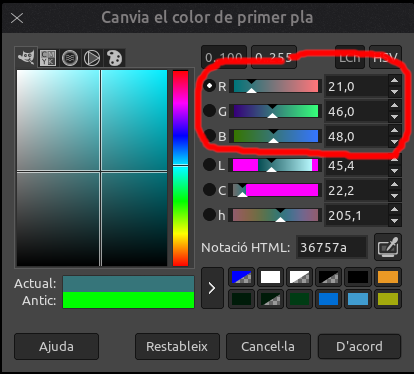Pick the black semi-transparent history swatch, top row
Image resolution: width=414 pixels, height=374 pixels.
click(x=328, y=277)
